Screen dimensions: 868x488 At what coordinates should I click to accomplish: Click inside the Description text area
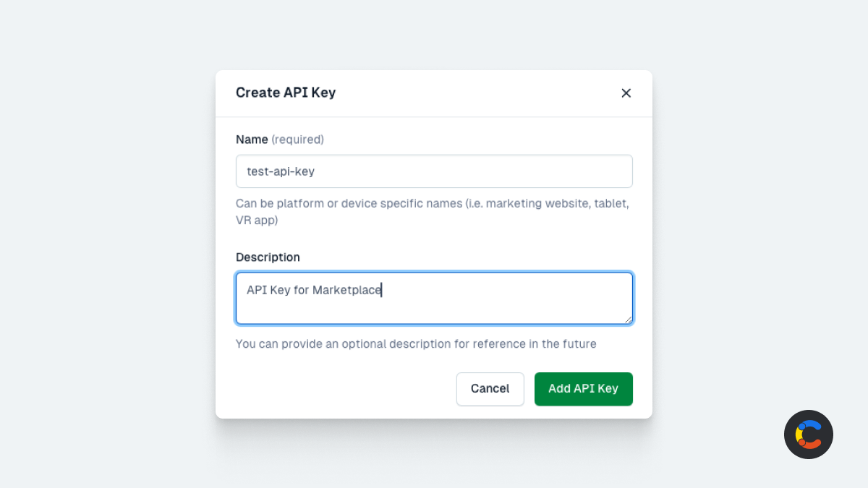(434, 298)
